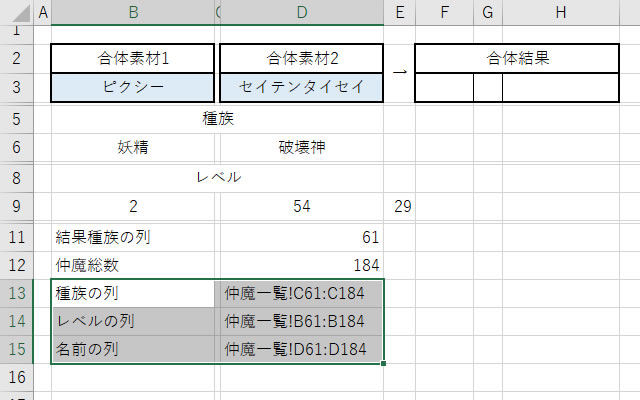Select empty result cell under column G
Image resolution: width=640 pixels, height=400 pixels.
[x=488, y=87]
